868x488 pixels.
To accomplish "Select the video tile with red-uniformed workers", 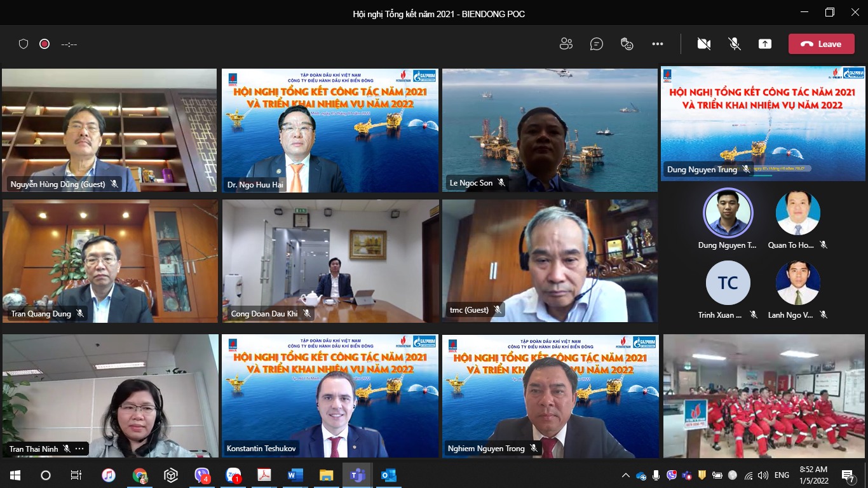I will click(764, 396).
